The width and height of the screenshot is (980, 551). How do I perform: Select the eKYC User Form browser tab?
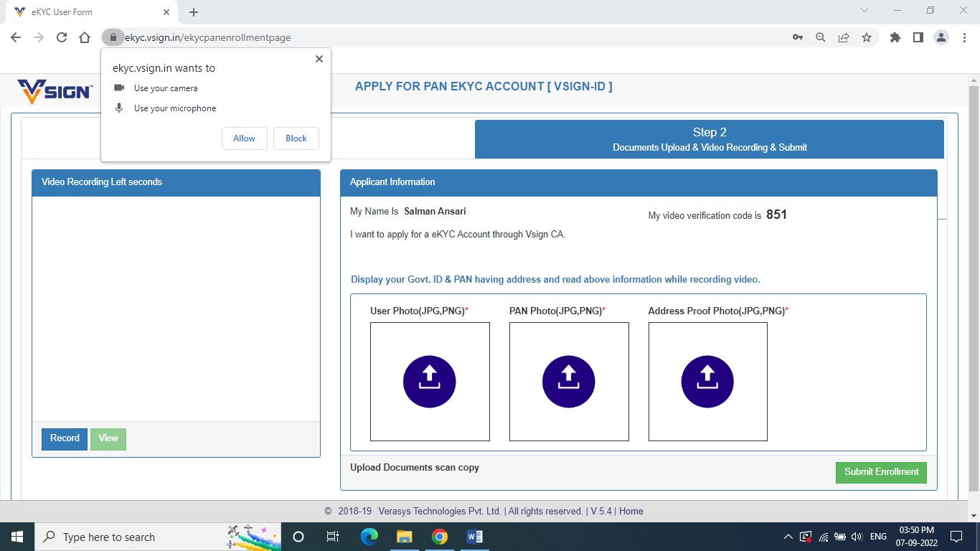pos(92,12)
